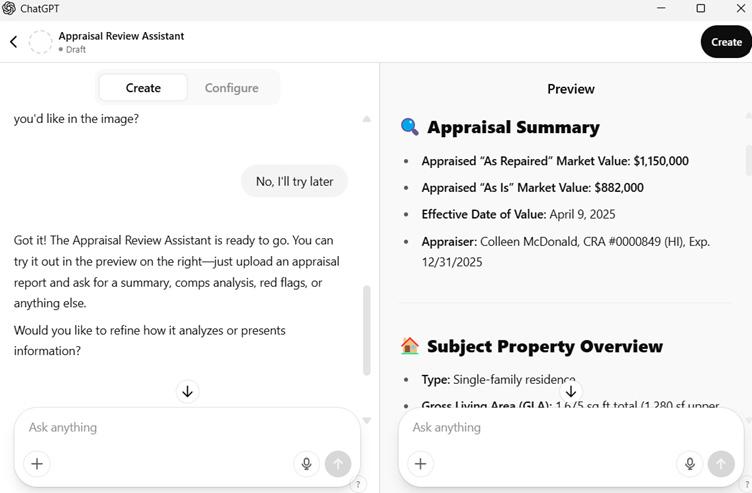Click the plus attach icon in the Create chat
752x493 pixels.
click(x=37, y=463)
